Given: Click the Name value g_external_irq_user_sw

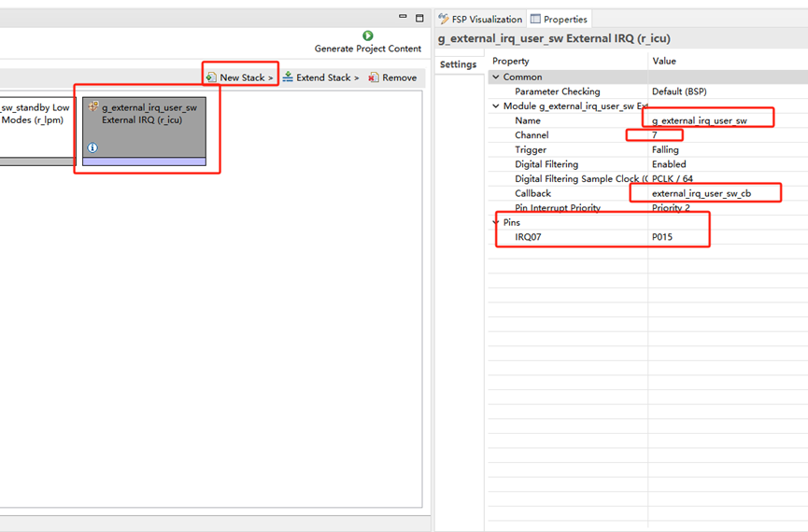Looking at the screenshot, I should coord(700,121).
